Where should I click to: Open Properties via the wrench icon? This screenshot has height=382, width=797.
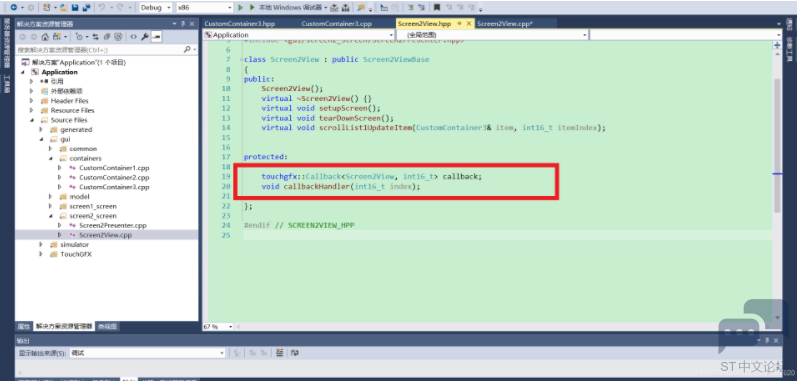pyautogui.click(x=145, y=37)
